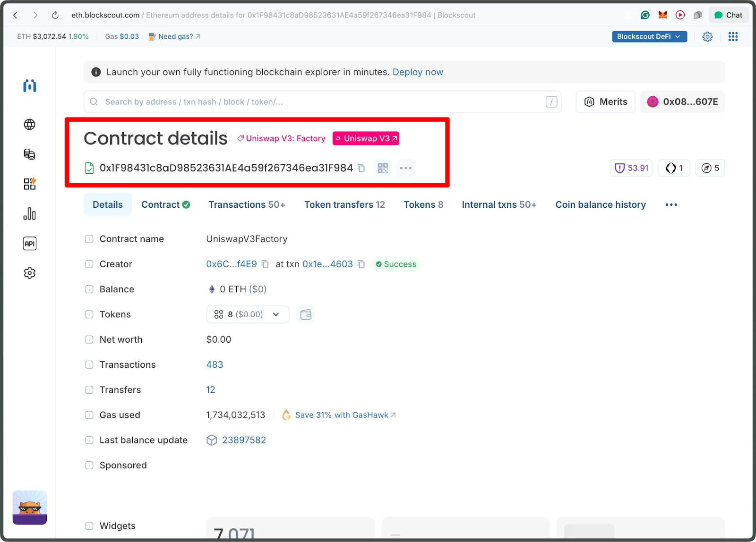This screenshot has width=756, height=542.
Task: Click the compass icon with count 5
Action: (x=710, y=168)
